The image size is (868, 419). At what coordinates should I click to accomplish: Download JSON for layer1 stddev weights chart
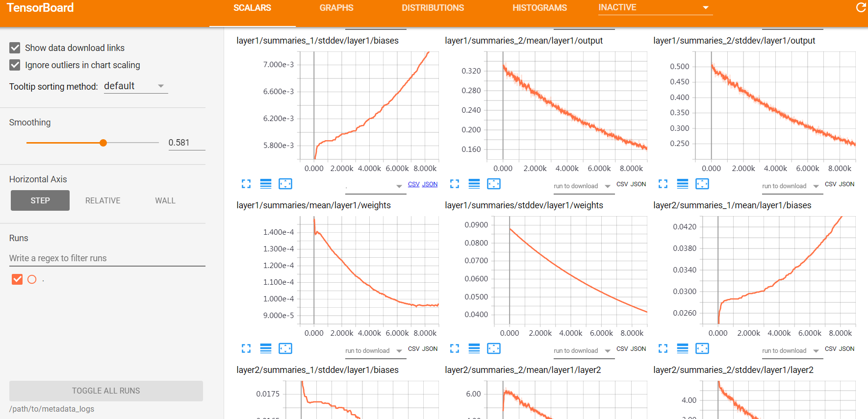(x=638, y=349)
